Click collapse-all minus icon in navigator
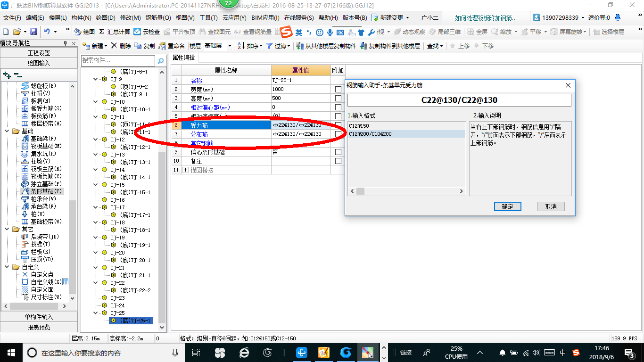This screenshot has height=362, width=644. [18, 75]
